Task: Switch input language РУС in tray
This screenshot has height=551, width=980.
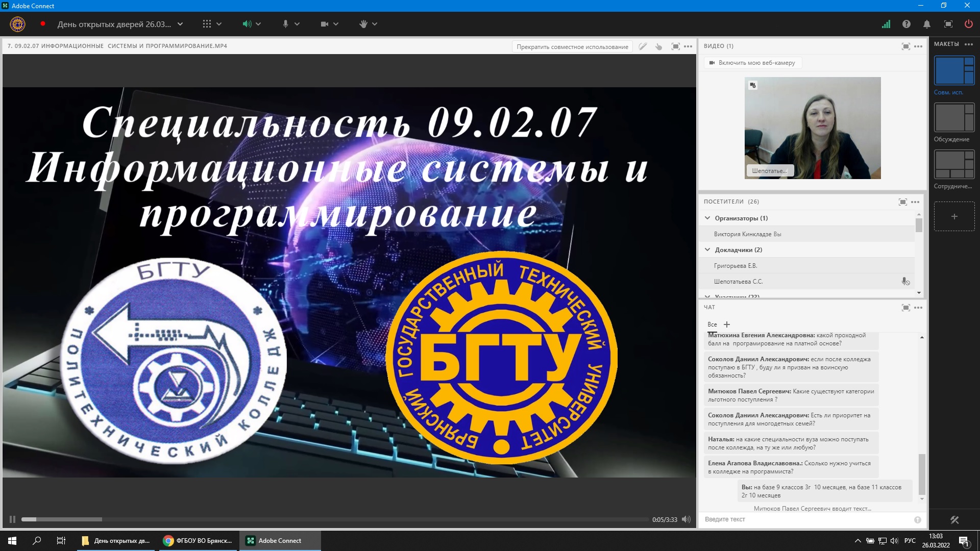Action: coord(910,541)
